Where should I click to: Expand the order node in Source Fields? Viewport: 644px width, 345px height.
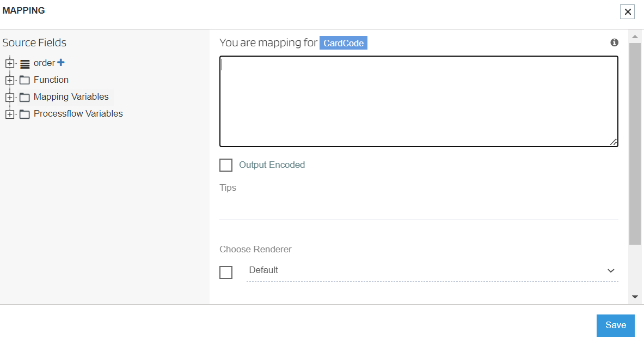click(9, 64)
